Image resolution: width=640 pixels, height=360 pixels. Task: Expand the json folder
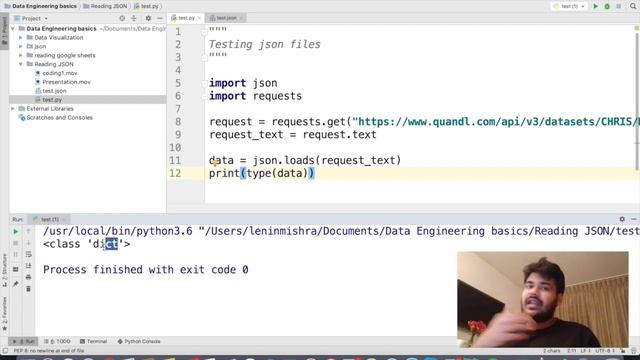21,47
